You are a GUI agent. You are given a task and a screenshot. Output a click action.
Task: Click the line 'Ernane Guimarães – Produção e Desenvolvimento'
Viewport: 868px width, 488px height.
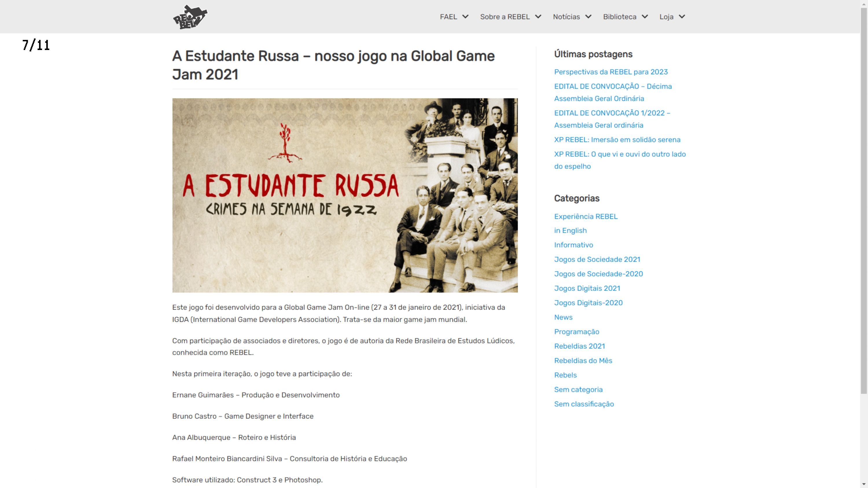pyautogui.click(x=256, y=395)
